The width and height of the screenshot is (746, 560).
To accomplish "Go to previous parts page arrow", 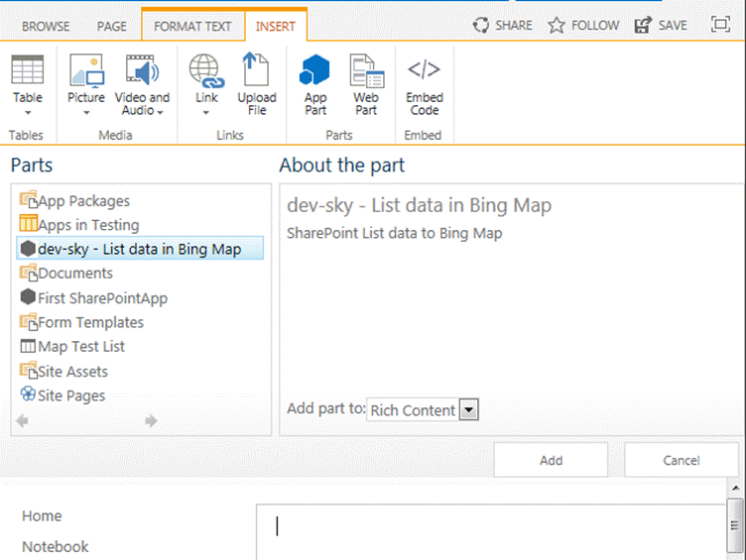I will pyautogui.click(x=22, y=420).
